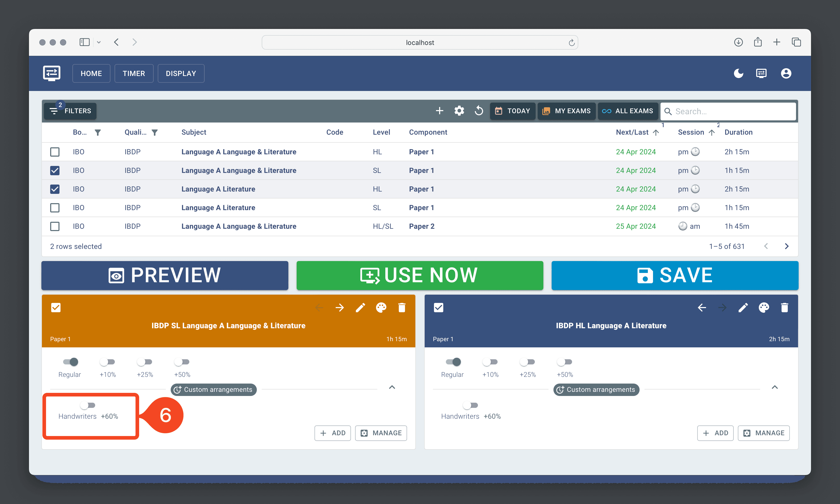Check the IBO IBDP Language A Literature HL row
The image size is (840, 504).
pos(55,189)
